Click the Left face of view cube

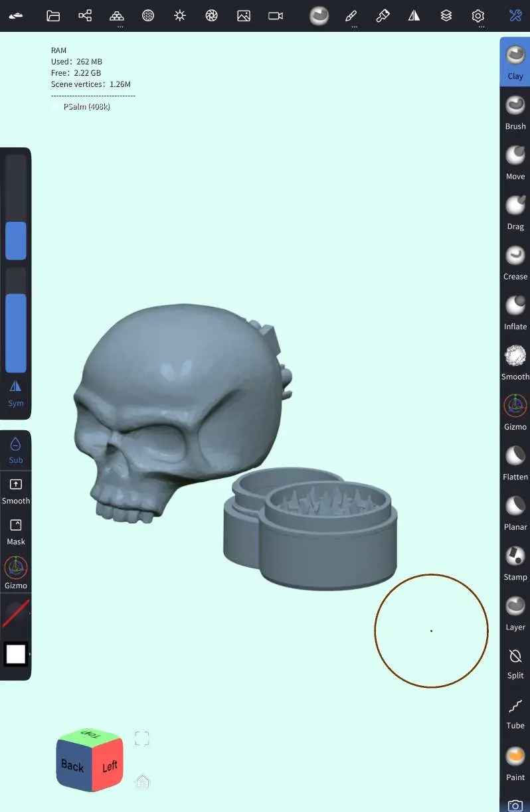[x=109, y=767]
